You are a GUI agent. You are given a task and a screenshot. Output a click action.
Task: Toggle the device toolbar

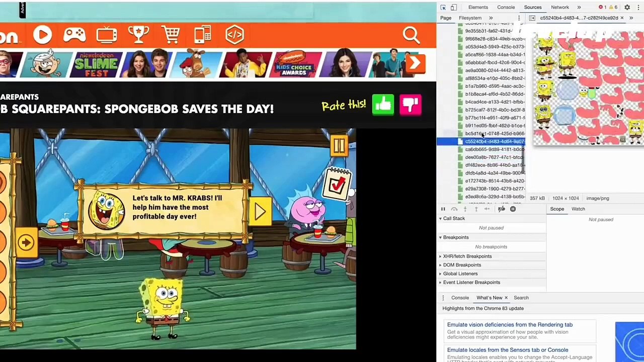pos(454,8)
